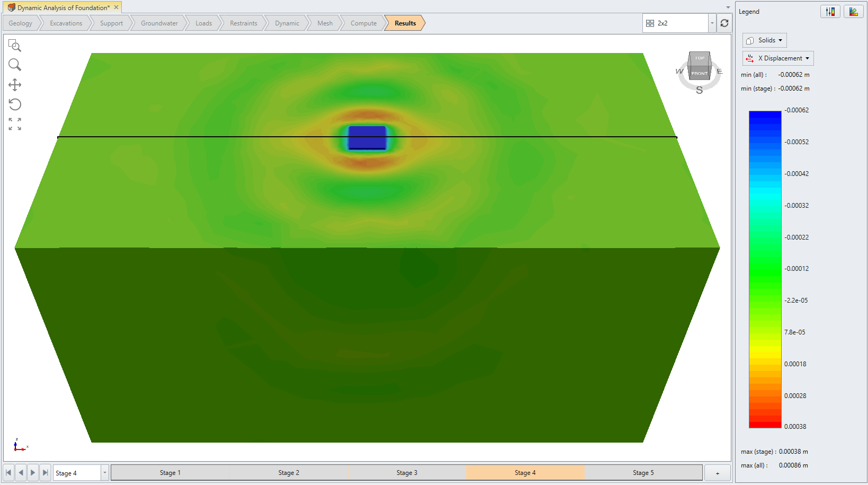Select Stage 4 on the stage bar
Image resolution: width=868 pixels, height=485 pixels.
(x=525, y=473)
